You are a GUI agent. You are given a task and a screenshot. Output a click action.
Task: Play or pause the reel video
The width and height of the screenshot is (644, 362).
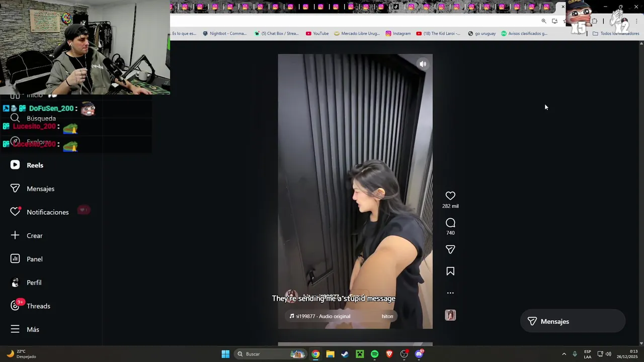355,191
